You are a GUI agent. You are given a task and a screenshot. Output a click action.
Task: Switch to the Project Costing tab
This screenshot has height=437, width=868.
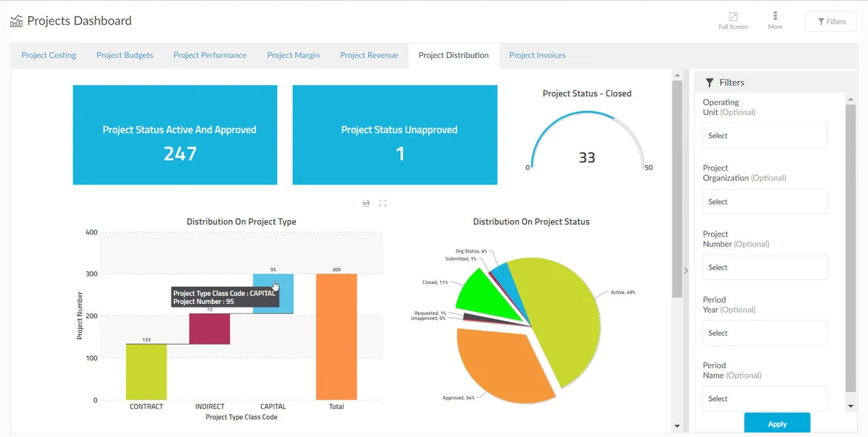click(48, 55)
